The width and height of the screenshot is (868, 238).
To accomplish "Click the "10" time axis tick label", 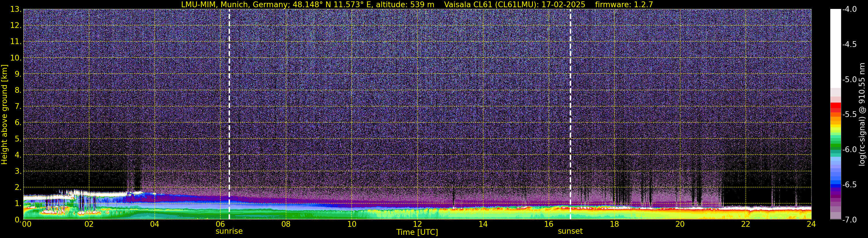I will (x=352, y=224).
